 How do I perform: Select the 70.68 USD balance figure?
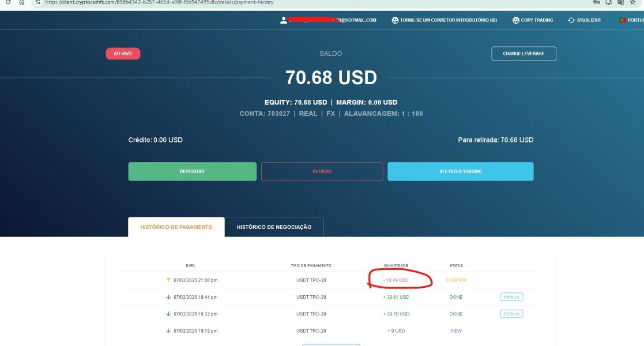[331, 78]
